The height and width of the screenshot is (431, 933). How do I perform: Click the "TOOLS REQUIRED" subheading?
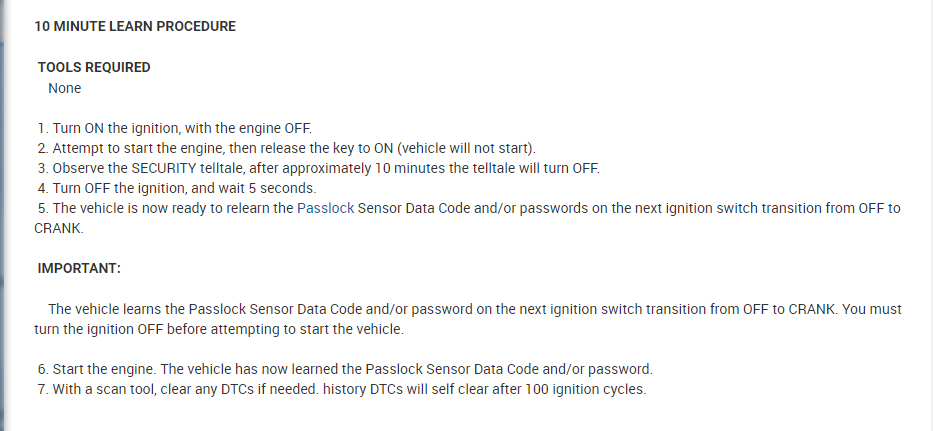(94, 67)
